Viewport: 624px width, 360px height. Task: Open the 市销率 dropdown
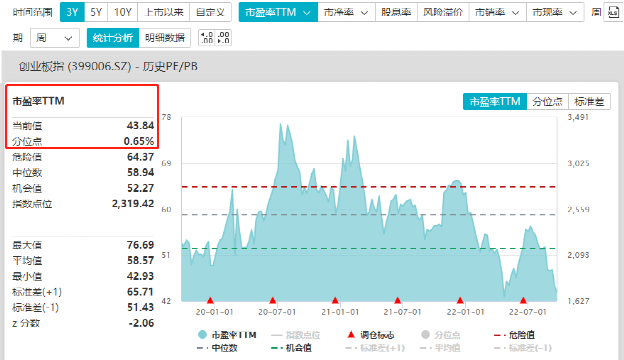point(497,12)
